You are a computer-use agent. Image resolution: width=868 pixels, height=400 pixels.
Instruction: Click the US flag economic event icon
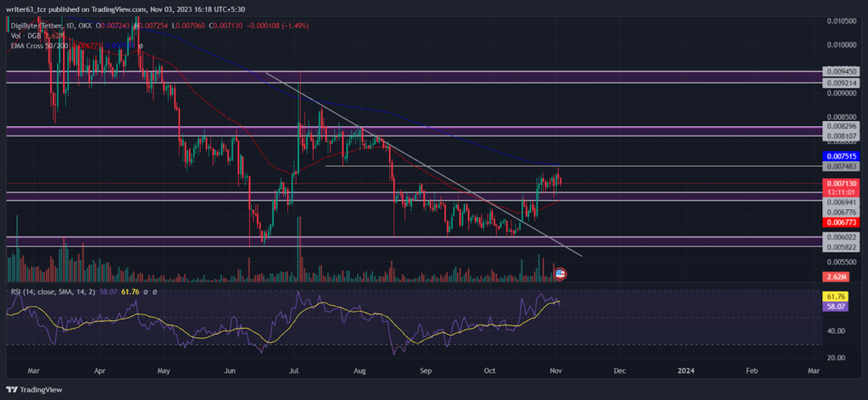[x=559, y=273]
